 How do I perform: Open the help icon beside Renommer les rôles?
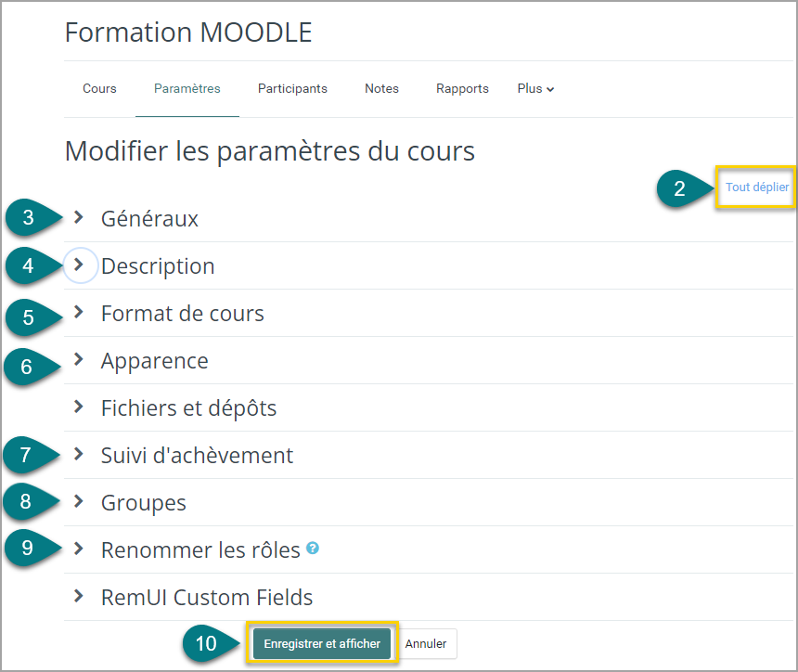coord(313,548)
